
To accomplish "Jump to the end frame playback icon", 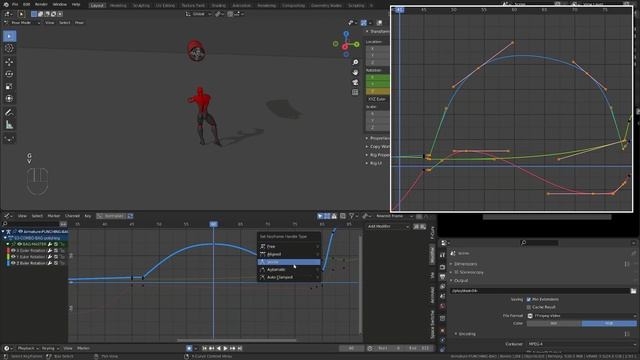I will pos(240,348).
